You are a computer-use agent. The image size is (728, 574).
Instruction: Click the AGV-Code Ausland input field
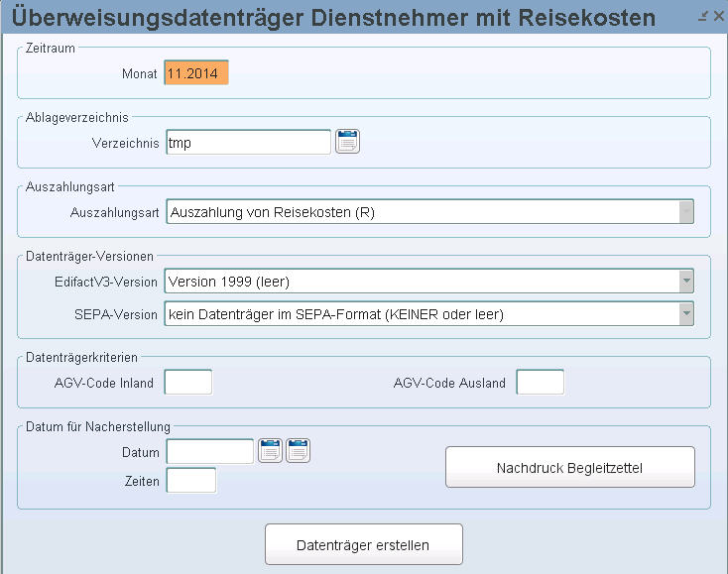(541, 383)
